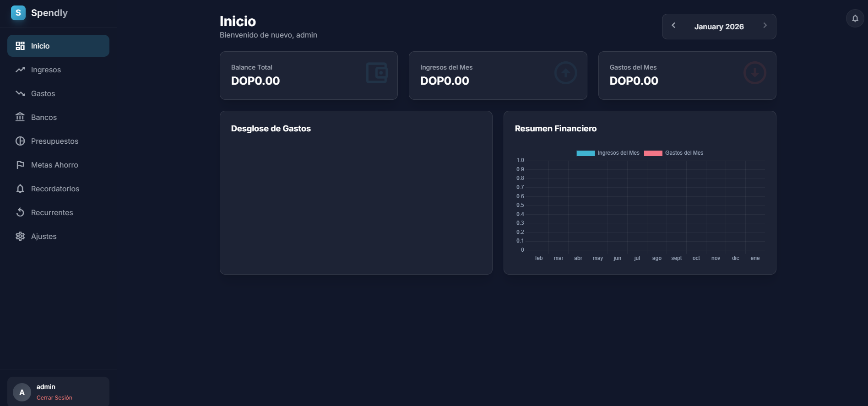Click the 'feb' label on chart axis
The height and width of the screenshot is (406, 868).
(x=539, y=258)
